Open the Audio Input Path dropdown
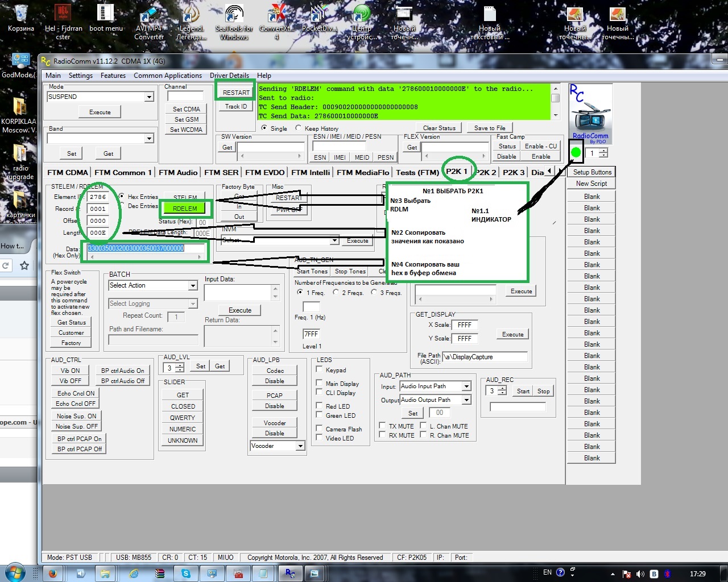728x582 pixels. click(466, 386)
